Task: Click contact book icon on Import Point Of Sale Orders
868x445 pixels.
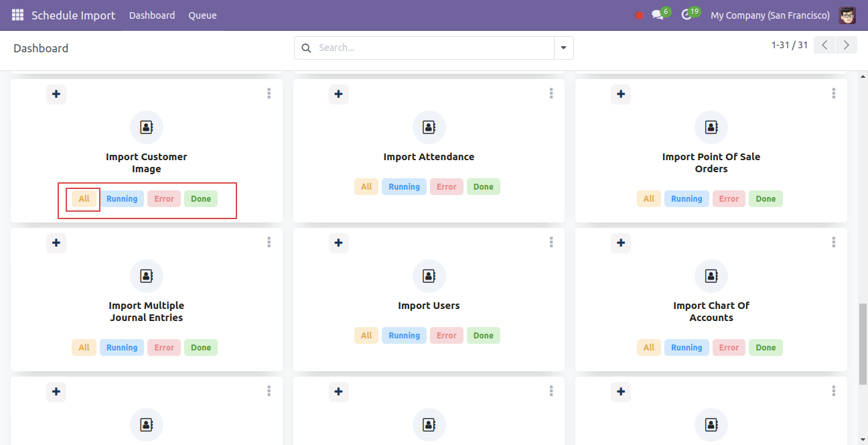Action: tap(711, 127)
